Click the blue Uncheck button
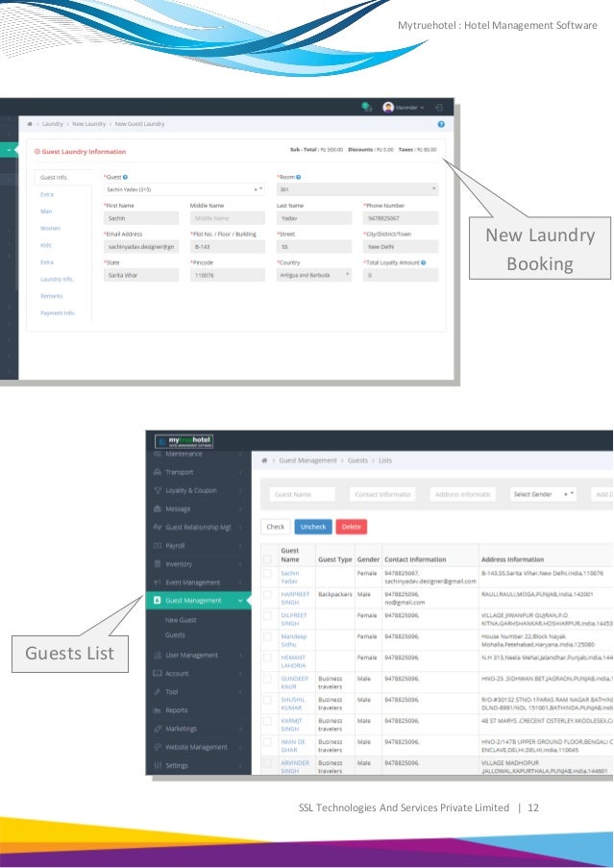The height and width of the screenshot is (868, 614). (313, 527)
